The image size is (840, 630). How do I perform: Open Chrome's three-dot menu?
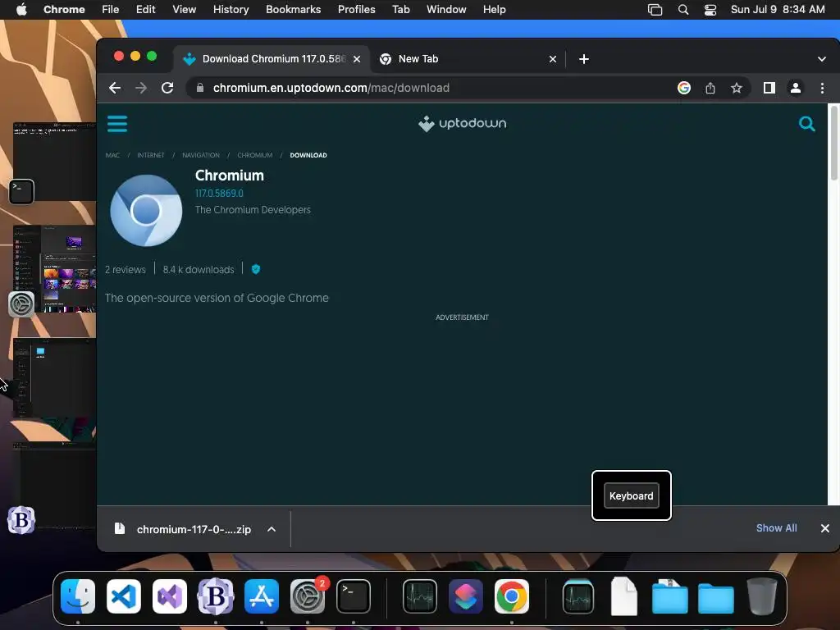[822, 88]
